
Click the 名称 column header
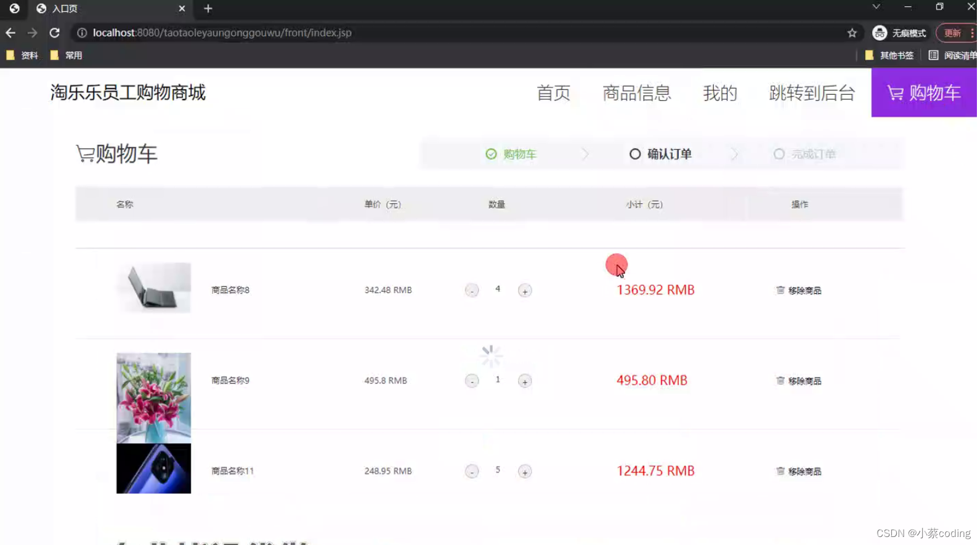[124, 204]
